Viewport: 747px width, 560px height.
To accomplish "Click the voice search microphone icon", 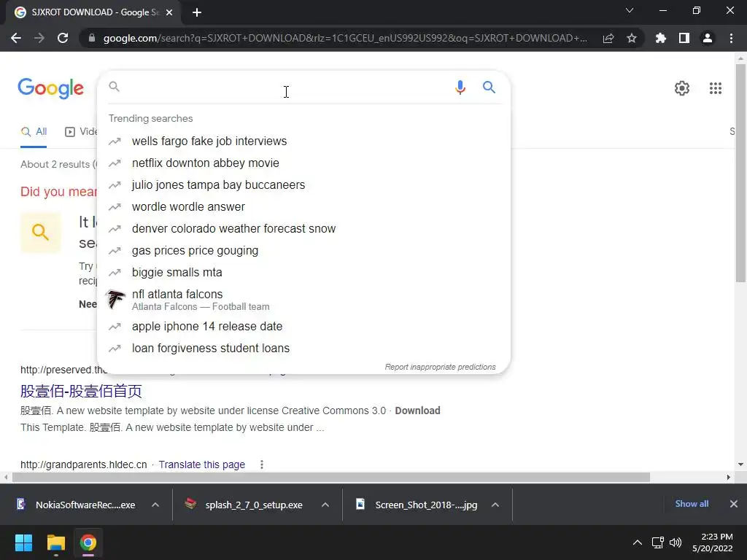I will click(x=460, y=87).
